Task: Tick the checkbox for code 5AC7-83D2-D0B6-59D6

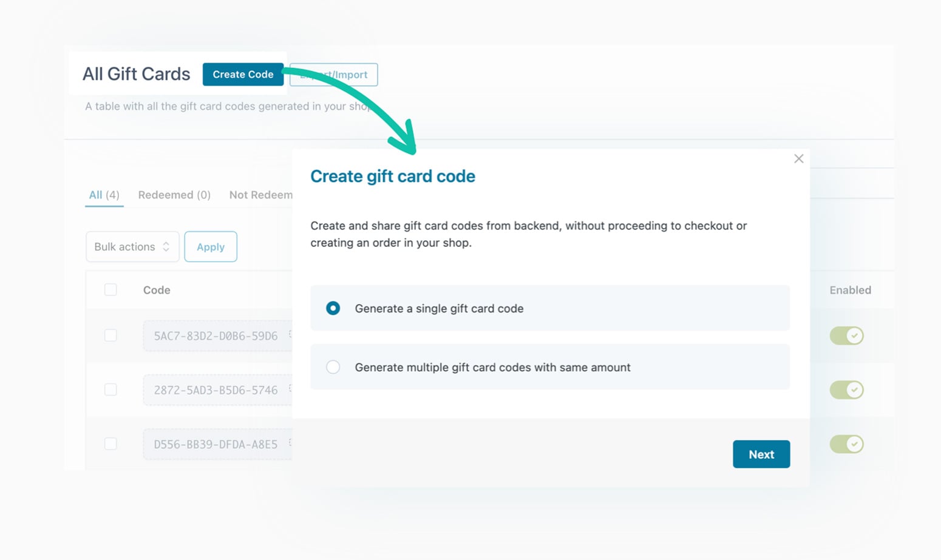Action: pyautogui.click(x=110, y=336)
